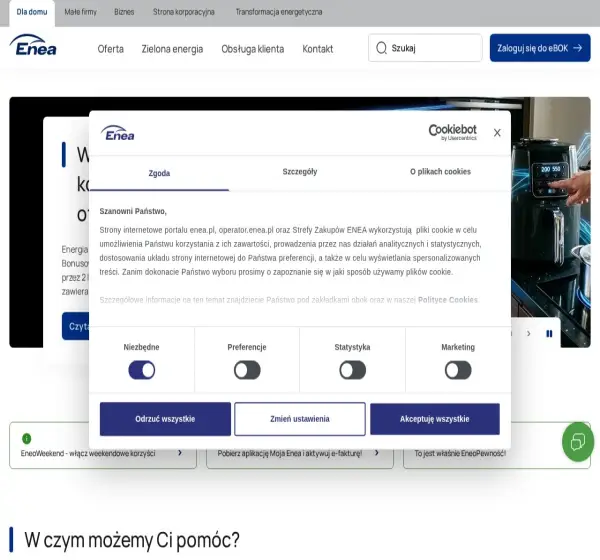The height and width of the screenshot is (560, 600).
Task: Open the Oferta menu
Action: point(111,49)
